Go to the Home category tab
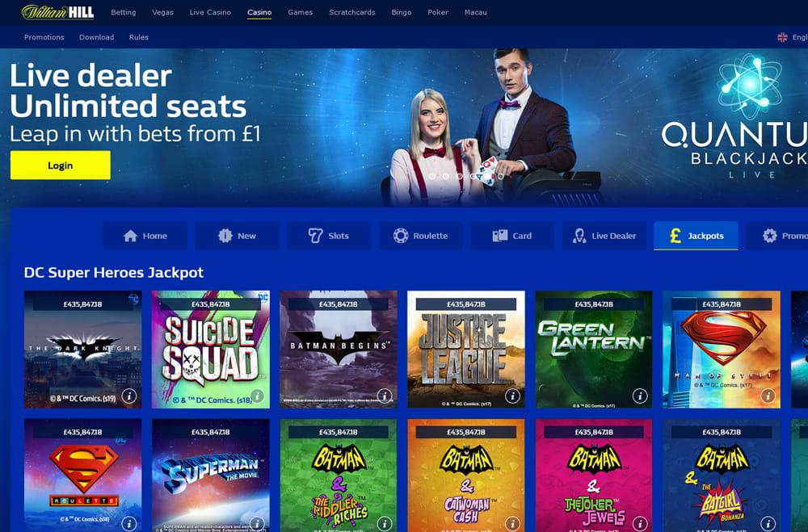Image resolution: width=808 pixels, height=532 pixels. click(x=145, y=236)
